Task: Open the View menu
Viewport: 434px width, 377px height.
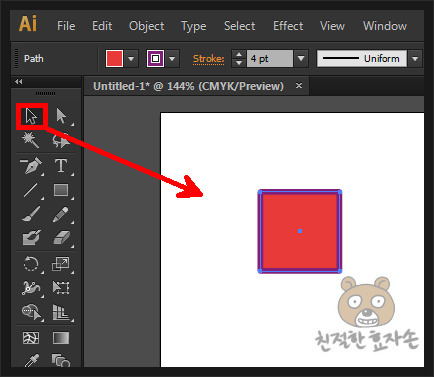Action: pos(332,26)
